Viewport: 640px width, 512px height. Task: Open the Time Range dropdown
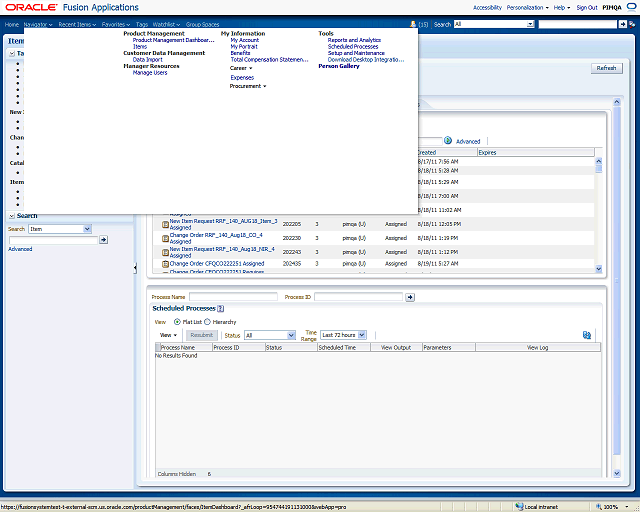343,335
